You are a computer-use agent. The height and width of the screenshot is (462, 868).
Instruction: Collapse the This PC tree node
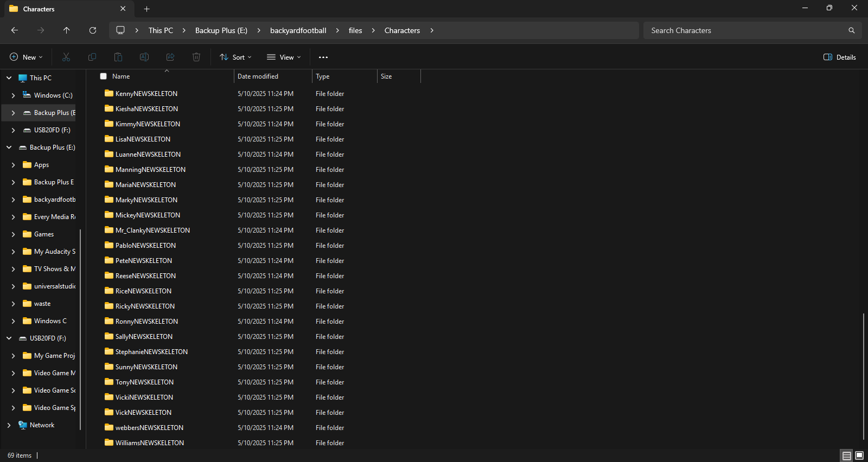[9, 78]
